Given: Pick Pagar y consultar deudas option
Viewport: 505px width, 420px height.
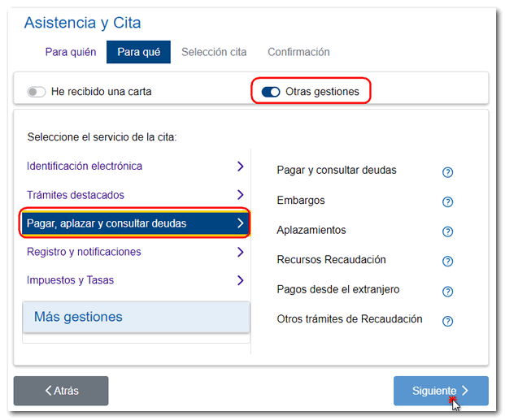Looking at the screenshot, I should tap(337, 171).
